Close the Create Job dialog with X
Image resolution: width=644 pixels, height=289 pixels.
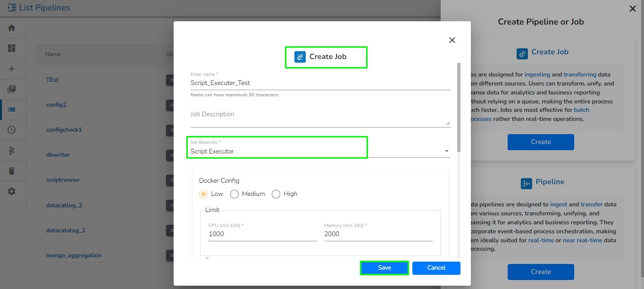452,40
